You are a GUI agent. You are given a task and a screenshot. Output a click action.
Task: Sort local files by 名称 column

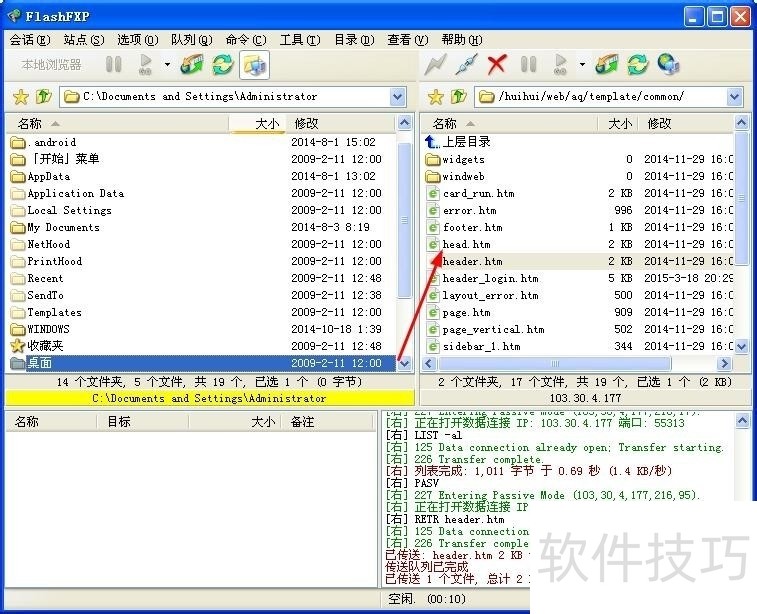117,124
